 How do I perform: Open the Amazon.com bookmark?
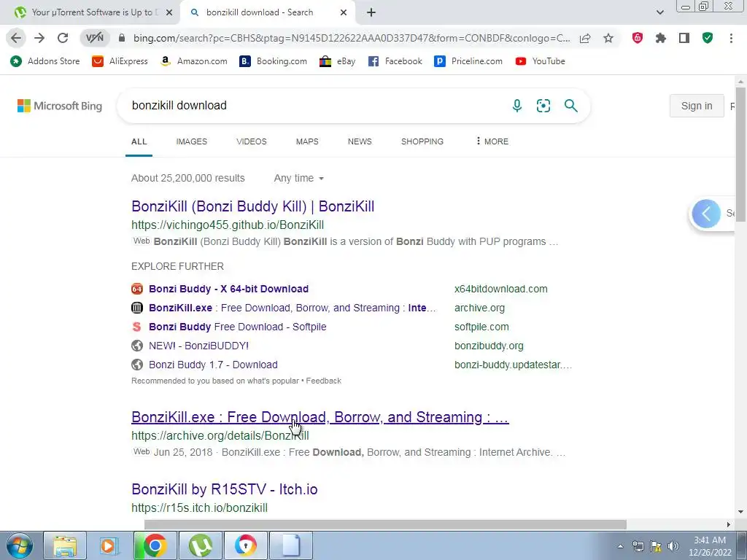tap(194, 61)
